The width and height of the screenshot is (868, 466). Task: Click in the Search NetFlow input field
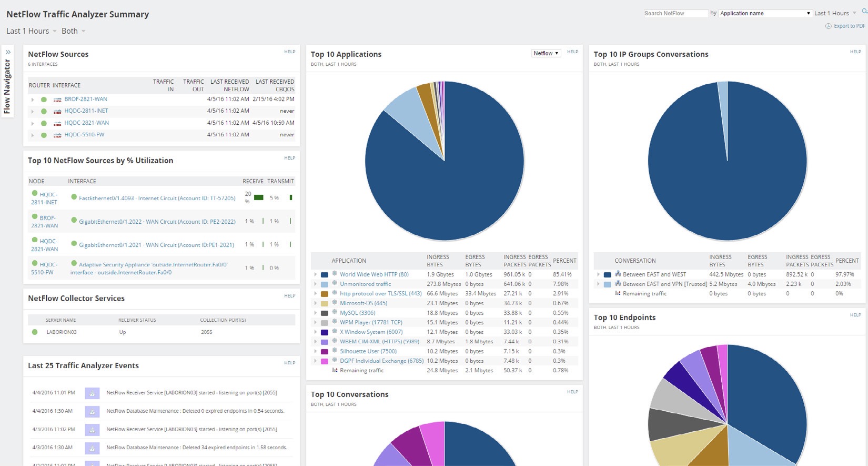[675, 13]
